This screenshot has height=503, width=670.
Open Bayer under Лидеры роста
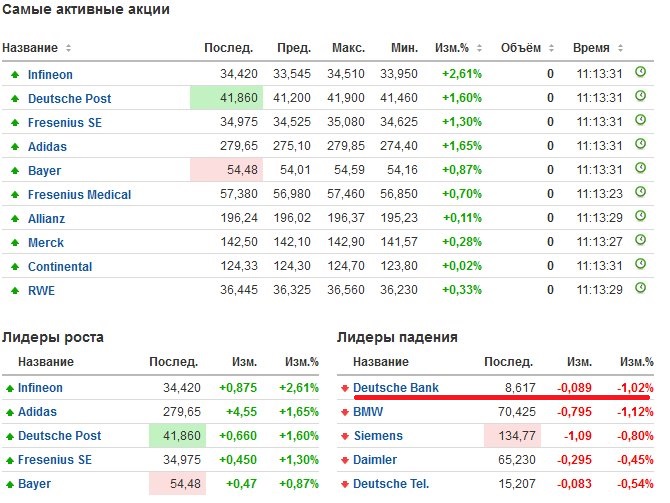(x=34, y=484)
